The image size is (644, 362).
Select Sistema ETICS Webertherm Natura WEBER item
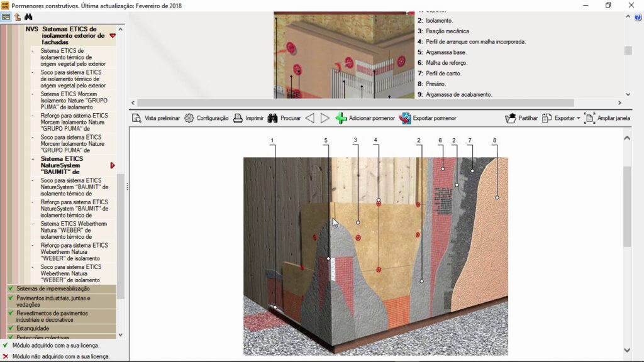pyautogui.click(x=74, y=229)
